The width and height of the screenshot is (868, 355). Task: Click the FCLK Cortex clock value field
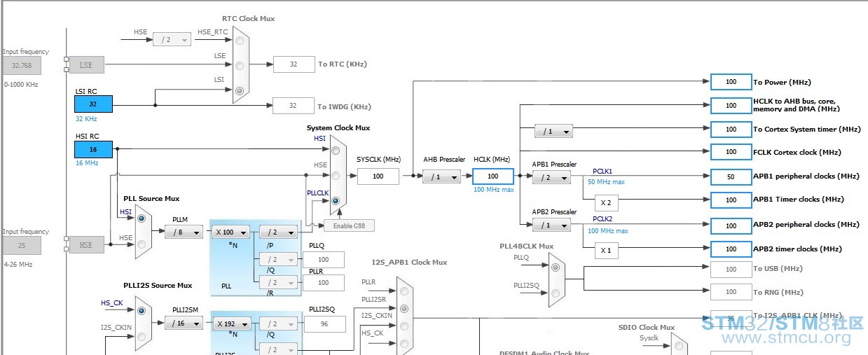coord(731,152)
